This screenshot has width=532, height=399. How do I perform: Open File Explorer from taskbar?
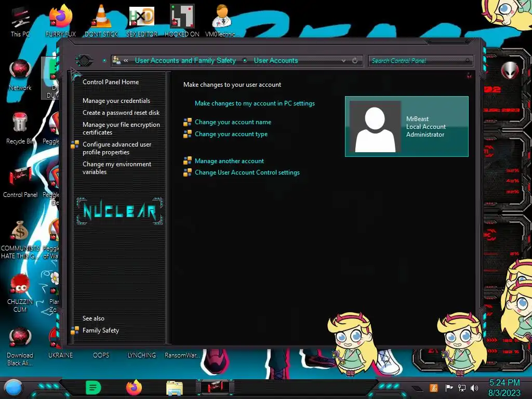tap(175, 388)
